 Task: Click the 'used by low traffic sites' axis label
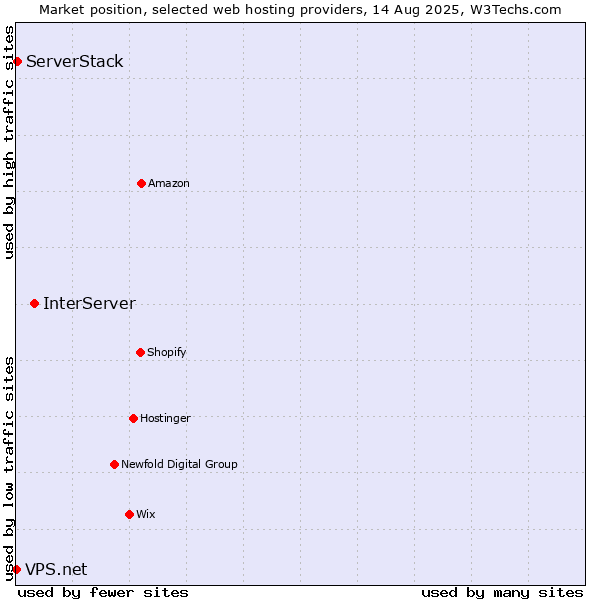8,469
